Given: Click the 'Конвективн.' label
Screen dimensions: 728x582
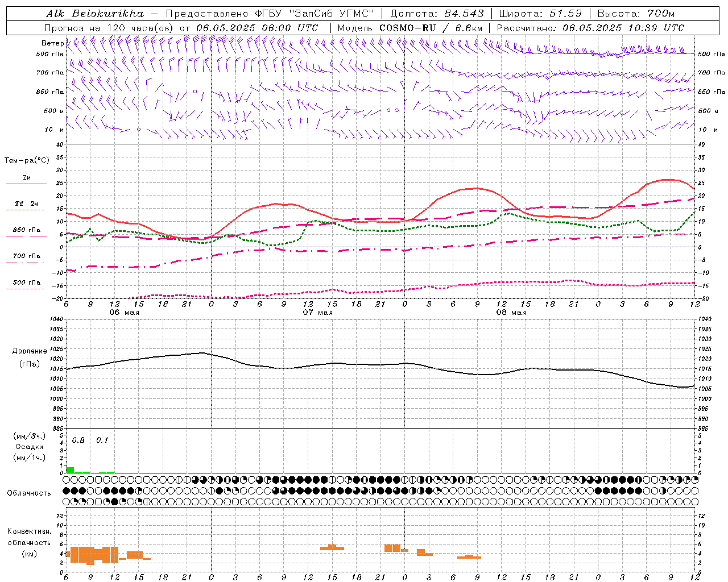Looking at the screenshot, I should (29, 531).
